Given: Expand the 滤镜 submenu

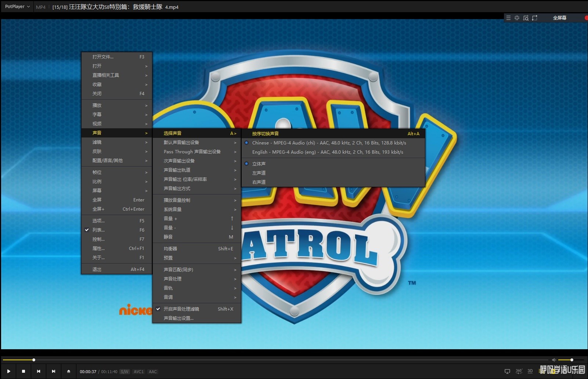Looking at the screenshot, I should [x=117, y=142].
